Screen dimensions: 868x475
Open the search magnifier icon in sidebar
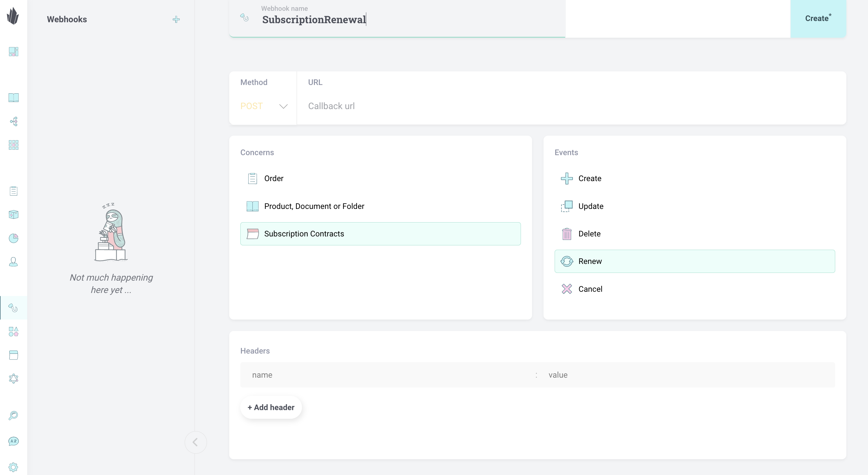click(14, 415)
